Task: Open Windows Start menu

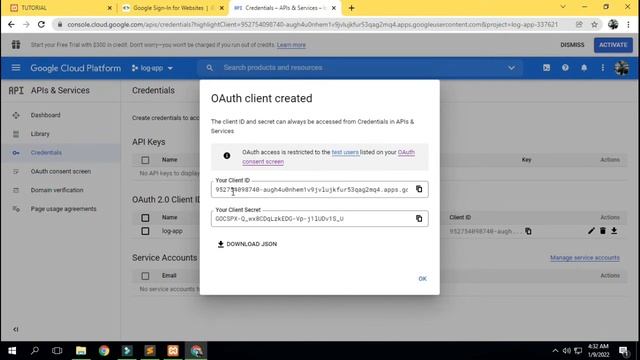Action: (12, 351)
